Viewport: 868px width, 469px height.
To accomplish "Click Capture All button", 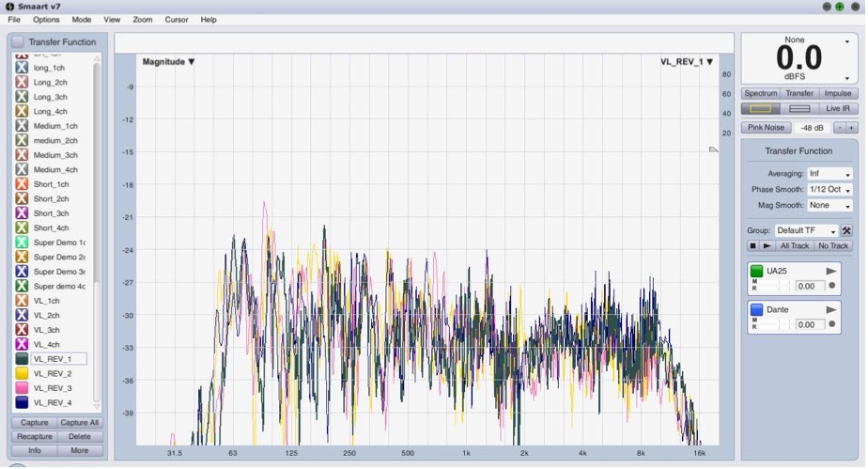I will coord(79,423).
